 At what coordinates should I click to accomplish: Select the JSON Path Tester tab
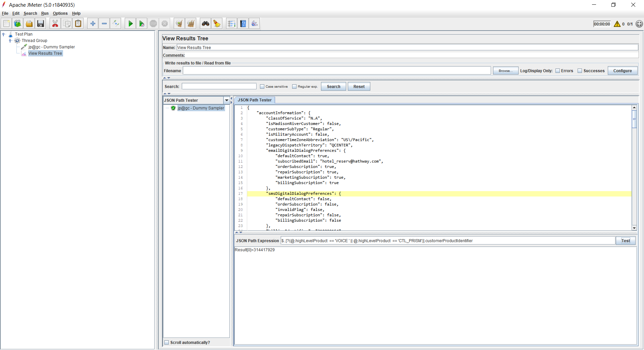pyautogui.click(x=255, y=100)
